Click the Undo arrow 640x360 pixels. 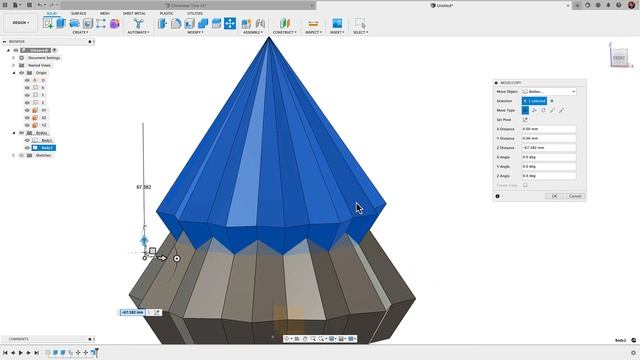40,5
